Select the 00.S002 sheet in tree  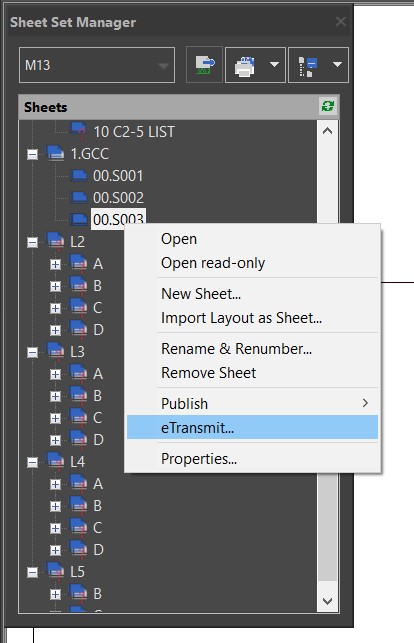(118, 198)
